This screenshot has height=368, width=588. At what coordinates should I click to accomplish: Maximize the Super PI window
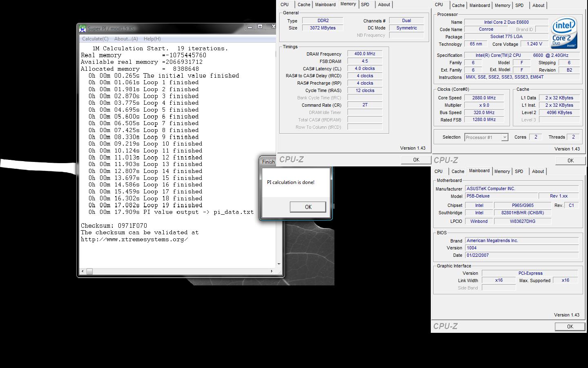tap(261, 27)
